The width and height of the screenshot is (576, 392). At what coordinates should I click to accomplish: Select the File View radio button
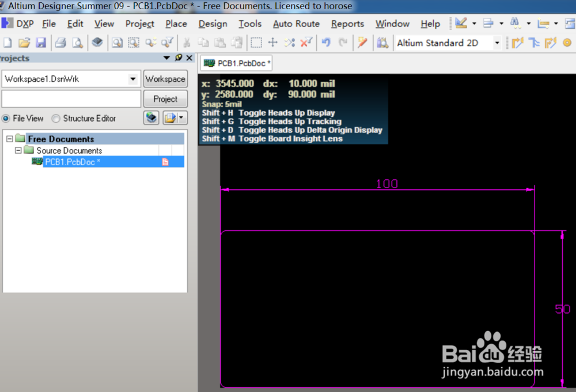pyautogui.click(x=6, y=119)
